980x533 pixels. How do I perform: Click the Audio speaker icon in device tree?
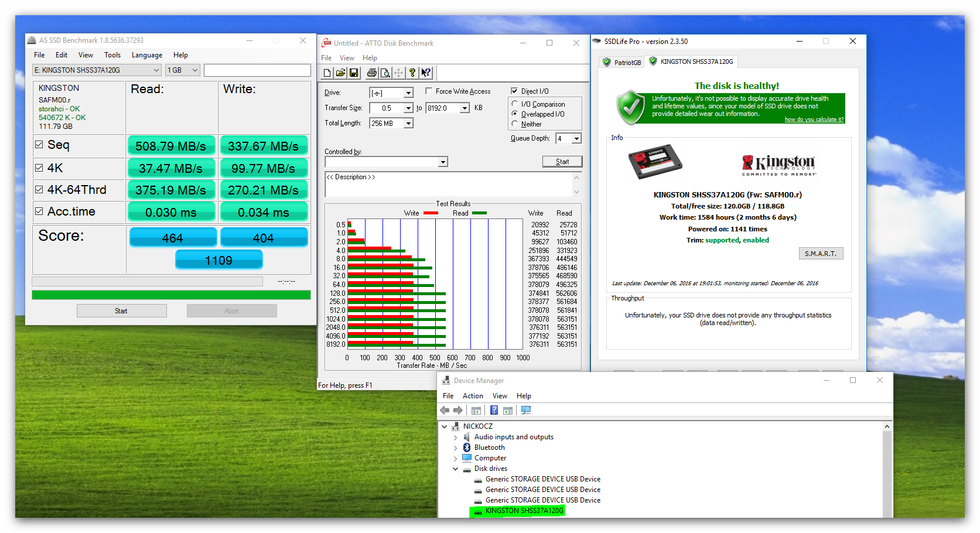[x=467, y=437]
